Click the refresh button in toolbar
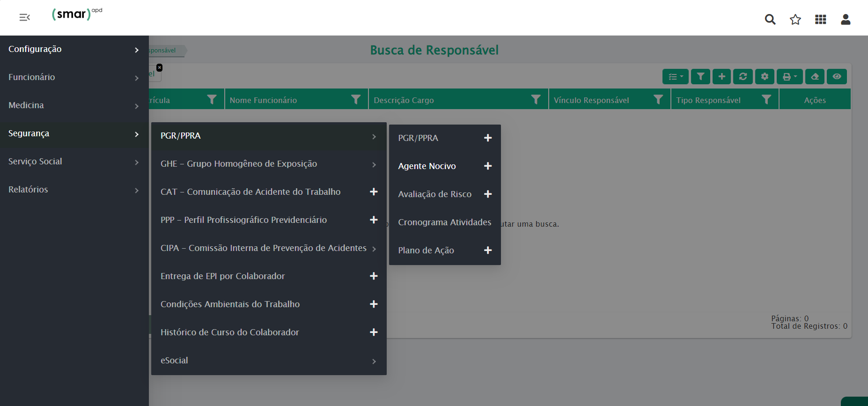 click(x=743, y=76)
